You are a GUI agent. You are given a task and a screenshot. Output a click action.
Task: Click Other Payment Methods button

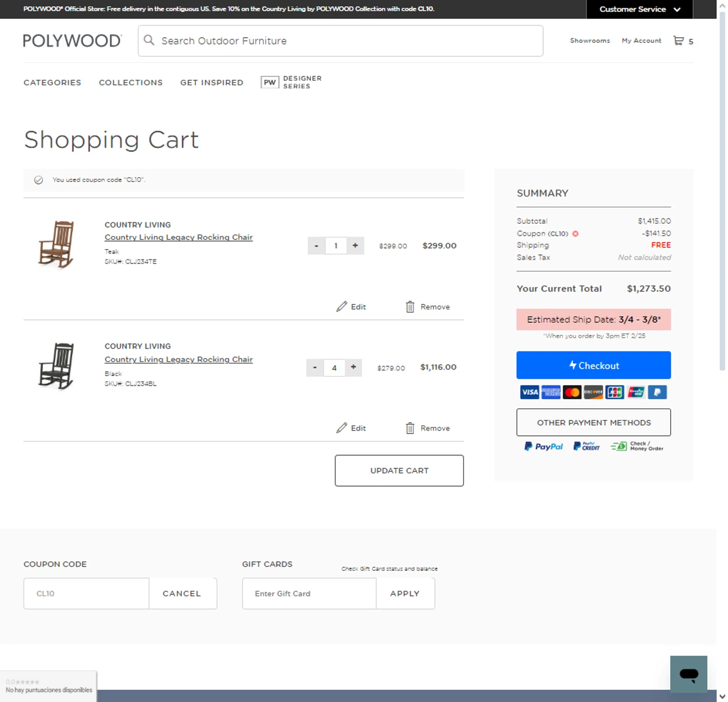tap(594, 422)
